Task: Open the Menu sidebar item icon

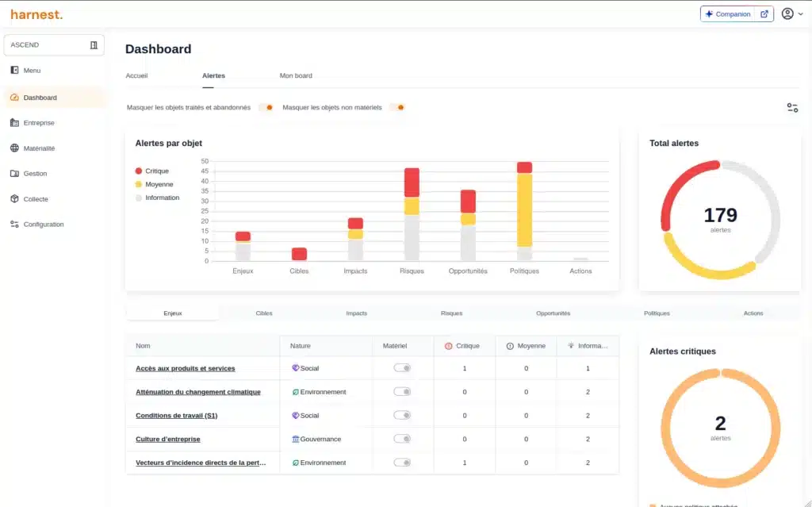Action: [14, 70]
